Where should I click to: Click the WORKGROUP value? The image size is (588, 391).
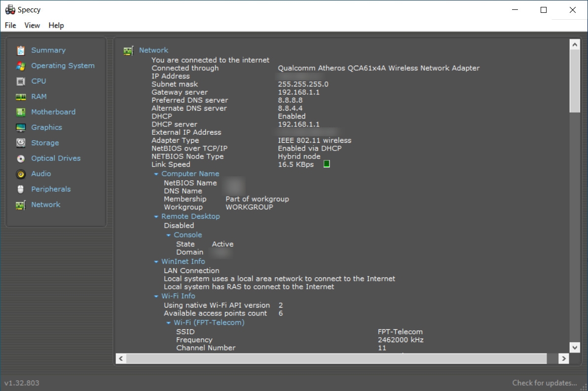(x=249, y=207)
